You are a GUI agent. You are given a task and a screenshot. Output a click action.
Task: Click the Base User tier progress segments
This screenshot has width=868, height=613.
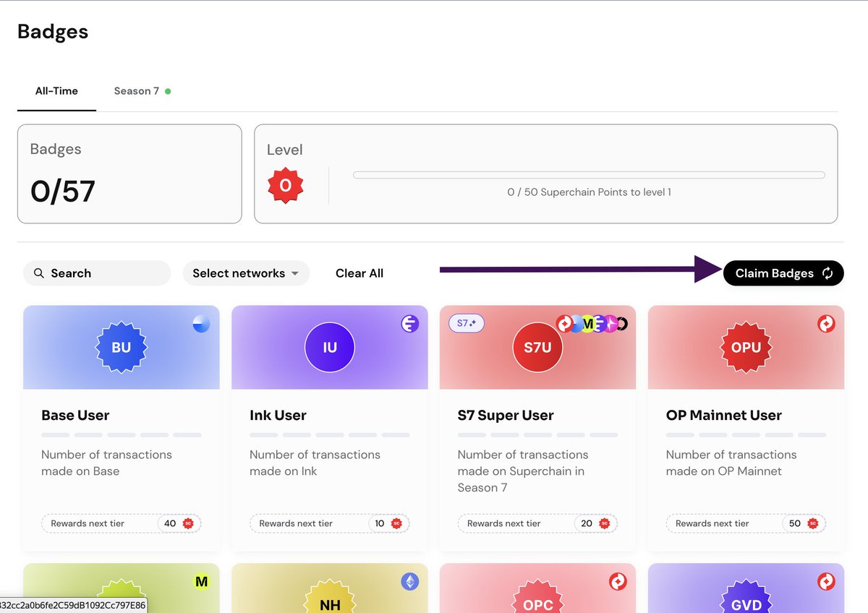pos(122,435)
